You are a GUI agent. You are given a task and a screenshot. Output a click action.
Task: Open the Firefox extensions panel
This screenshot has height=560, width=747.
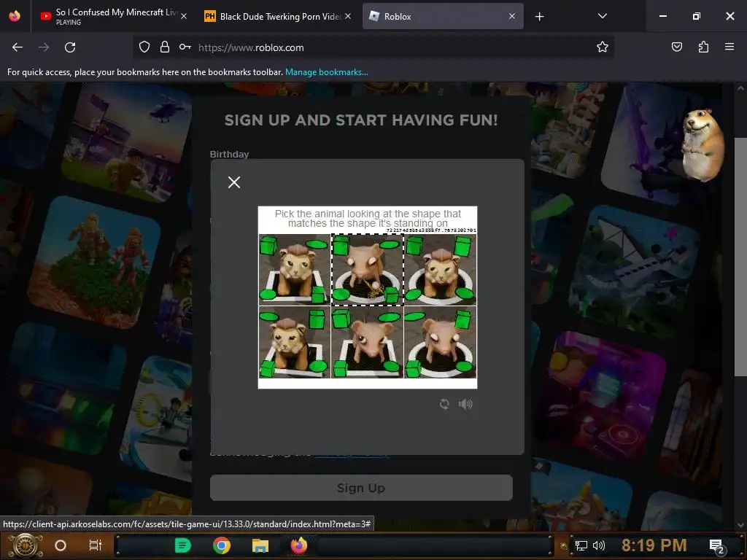pos(703,47)
